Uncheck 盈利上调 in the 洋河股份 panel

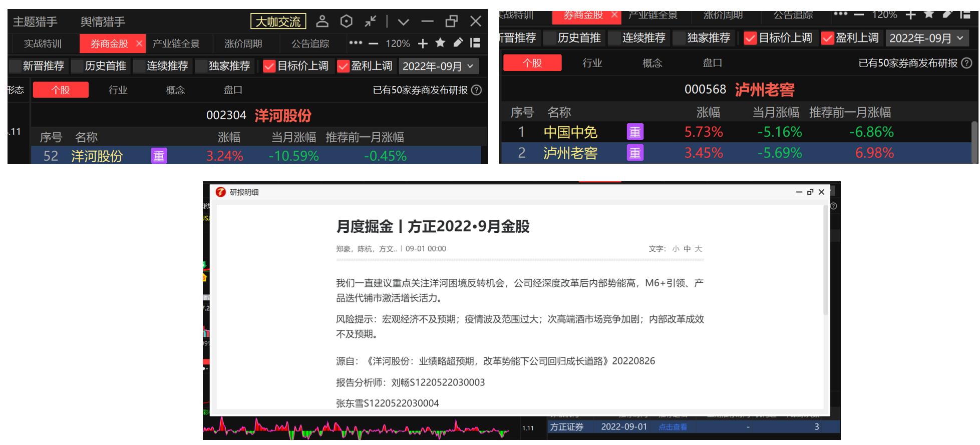point(343,66)
